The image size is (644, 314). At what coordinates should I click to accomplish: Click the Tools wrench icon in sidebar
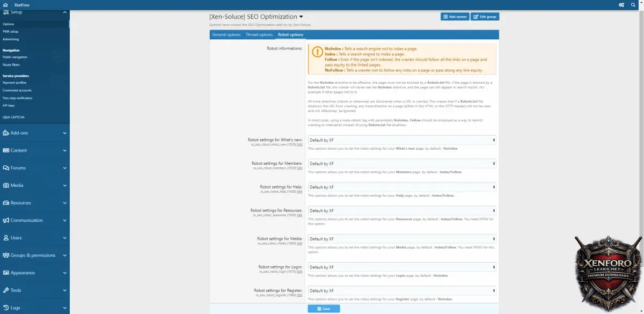pyautogui.click(x=6, y=290)
